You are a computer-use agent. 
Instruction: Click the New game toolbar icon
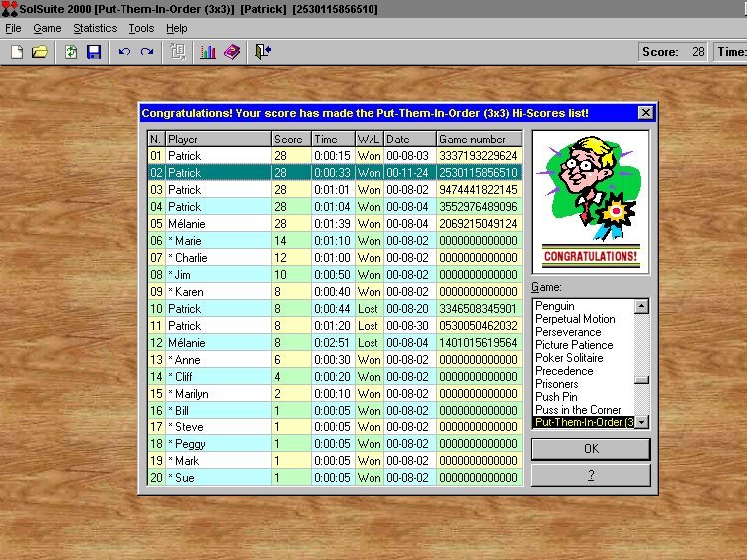pos(17,52)
